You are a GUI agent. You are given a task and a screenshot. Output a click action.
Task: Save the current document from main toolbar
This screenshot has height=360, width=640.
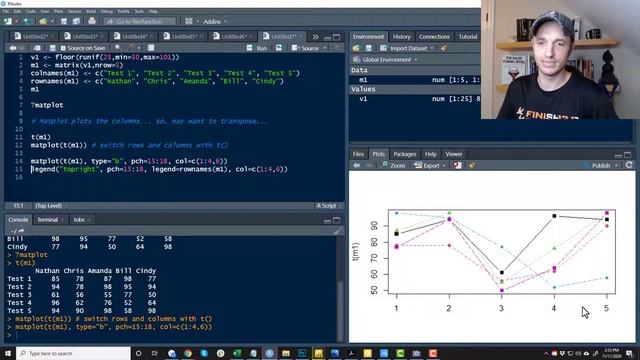[64, 21]
